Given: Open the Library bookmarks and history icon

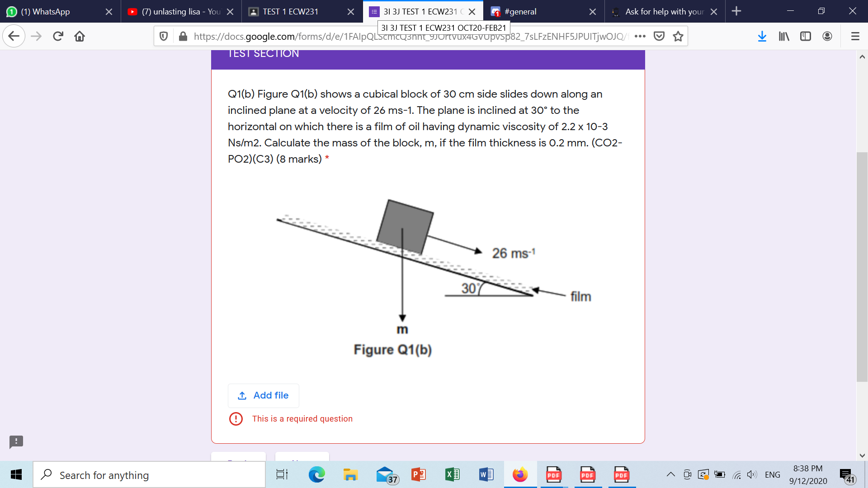Looking at the screenshot, I should click(x=783, y=36).
